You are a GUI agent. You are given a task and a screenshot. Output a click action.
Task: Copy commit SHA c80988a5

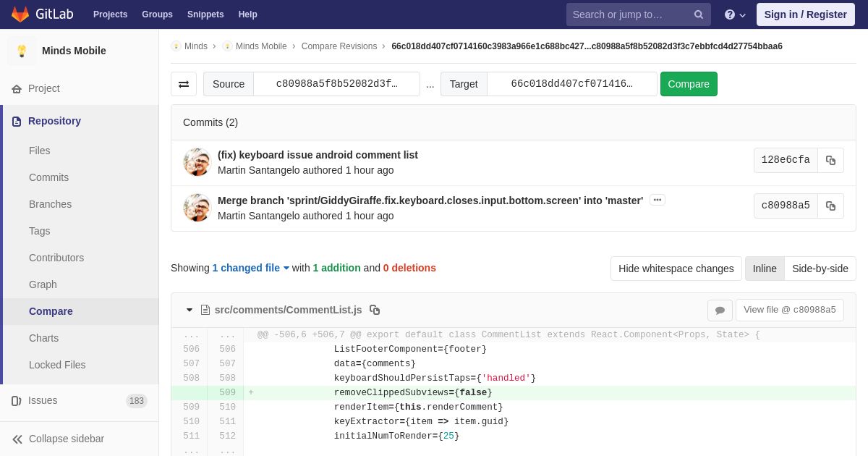(830, 206)
